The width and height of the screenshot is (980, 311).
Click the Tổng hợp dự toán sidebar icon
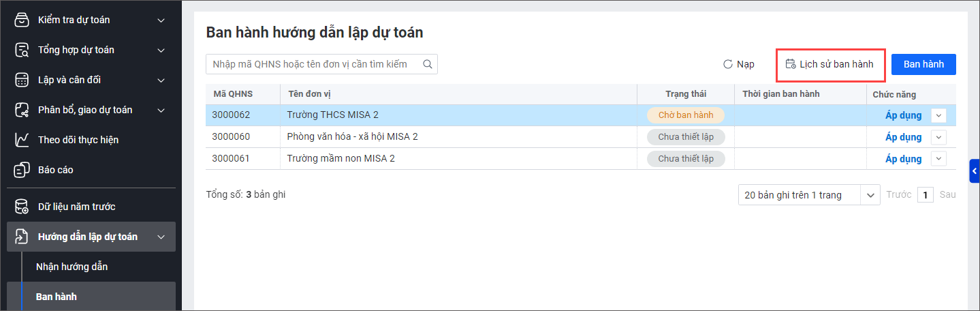(x=22, y=50)
